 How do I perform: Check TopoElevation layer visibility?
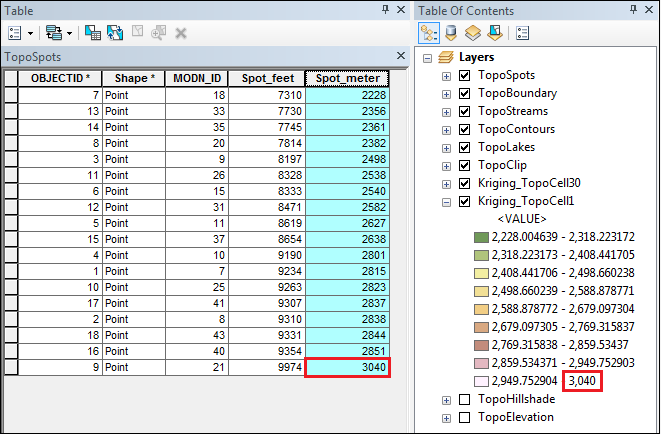tap(465, 418)
